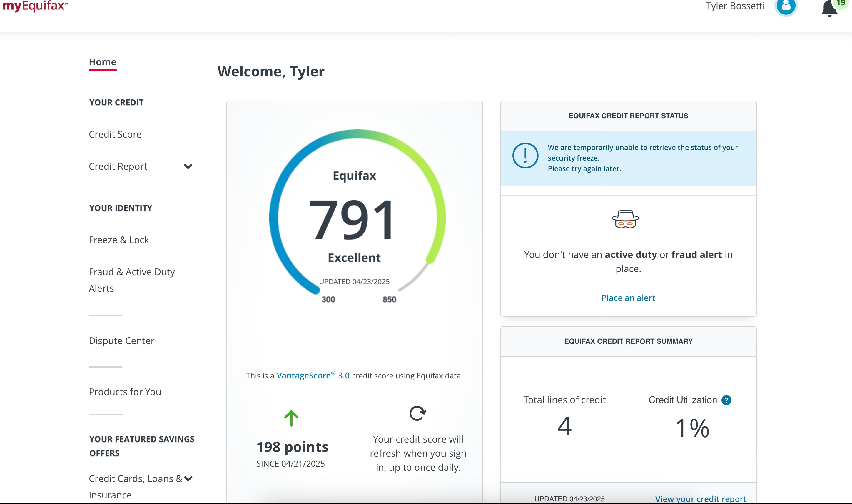Open Credit Score in sidebar

[115, 134]
